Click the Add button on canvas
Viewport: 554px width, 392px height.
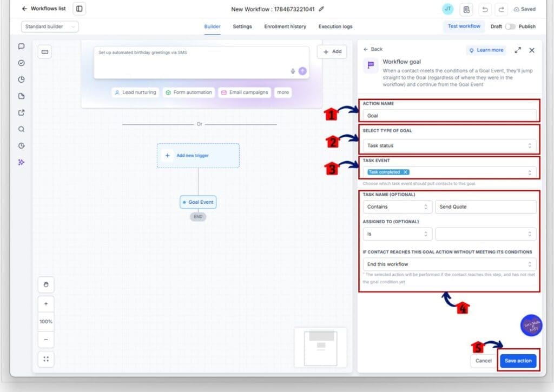tap(332, 51)
